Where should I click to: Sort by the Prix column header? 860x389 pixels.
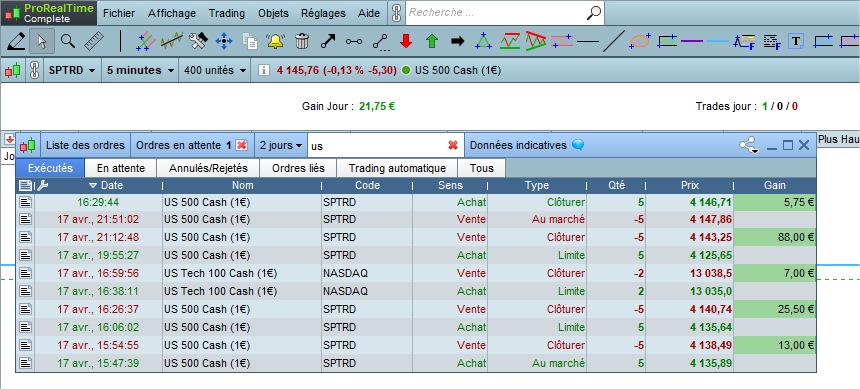coord(690,185)
